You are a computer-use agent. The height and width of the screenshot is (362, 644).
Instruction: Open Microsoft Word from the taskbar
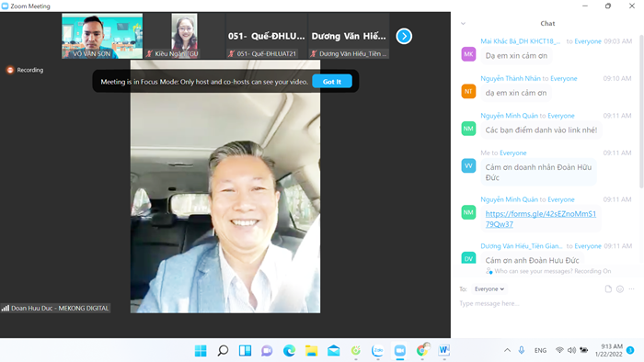(x=444, y=351)
